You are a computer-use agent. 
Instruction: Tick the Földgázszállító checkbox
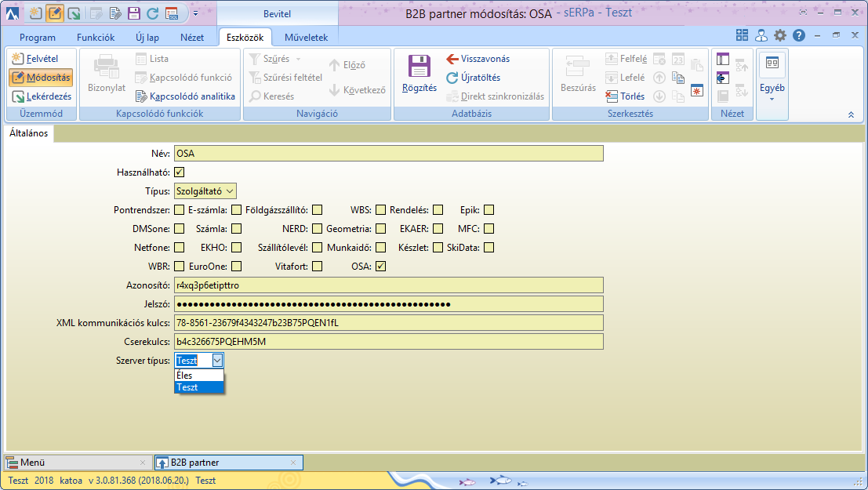coord(318,210)
